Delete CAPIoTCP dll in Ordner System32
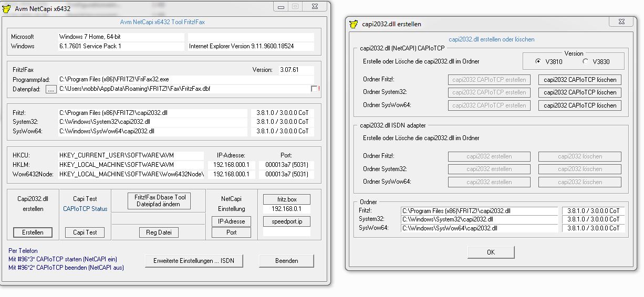The width and height of the screenshot is (644, 297). [x=580, y=92]
